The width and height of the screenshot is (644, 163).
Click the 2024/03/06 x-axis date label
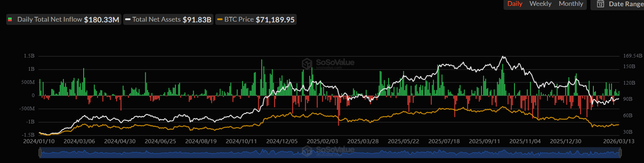click(79, 141)
